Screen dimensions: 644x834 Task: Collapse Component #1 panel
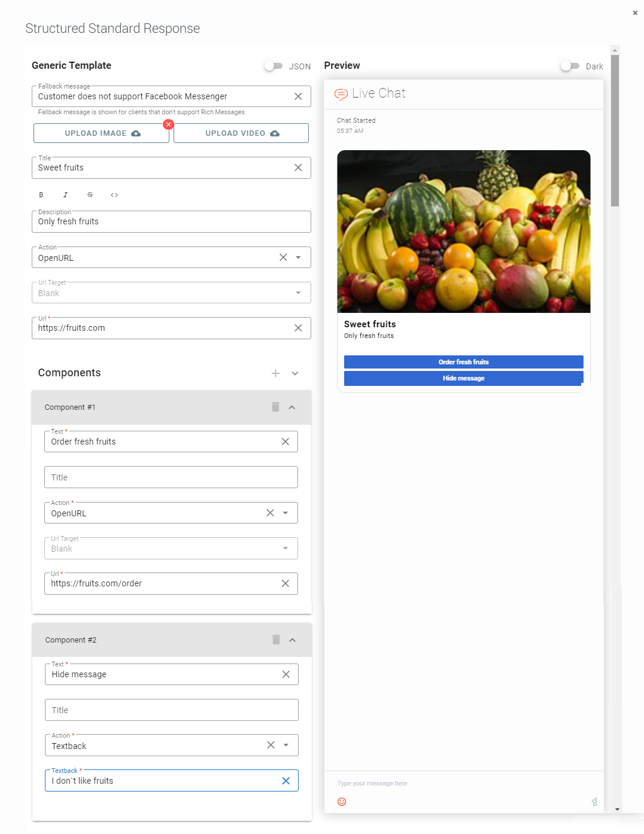[292, 407]
